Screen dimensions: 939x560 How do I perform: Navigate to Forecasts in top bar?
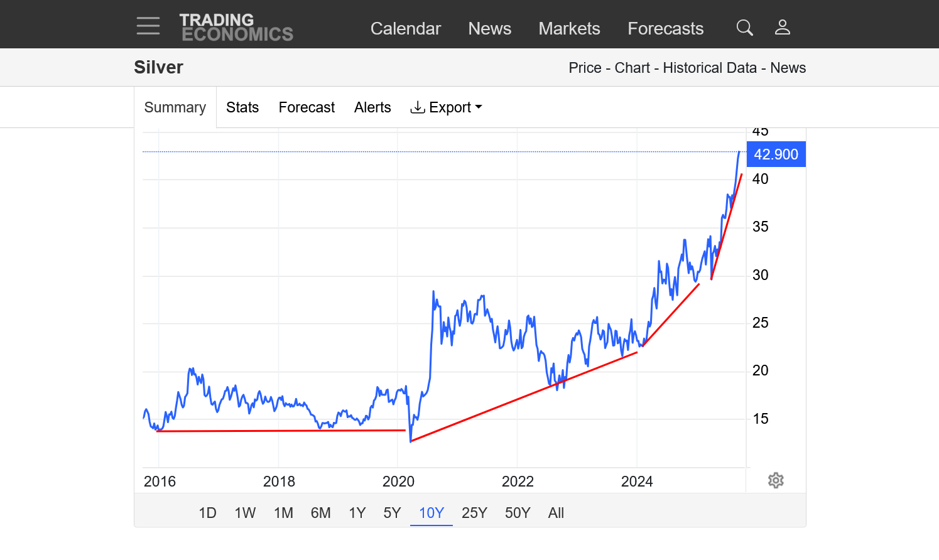pos(665,29)
